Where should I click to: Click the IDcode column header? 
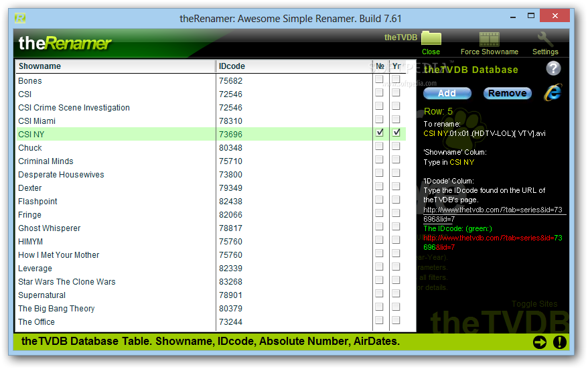(294, 66)
